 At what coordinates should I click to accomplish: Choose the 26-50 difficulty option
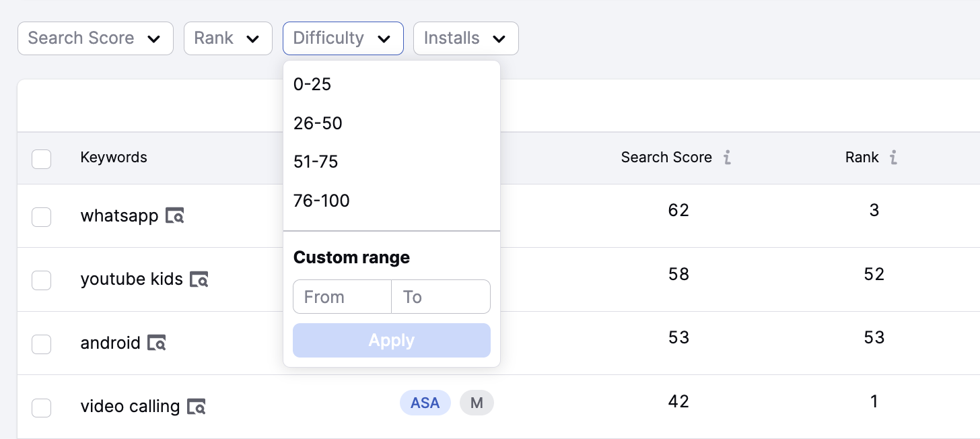click(318, 123)
